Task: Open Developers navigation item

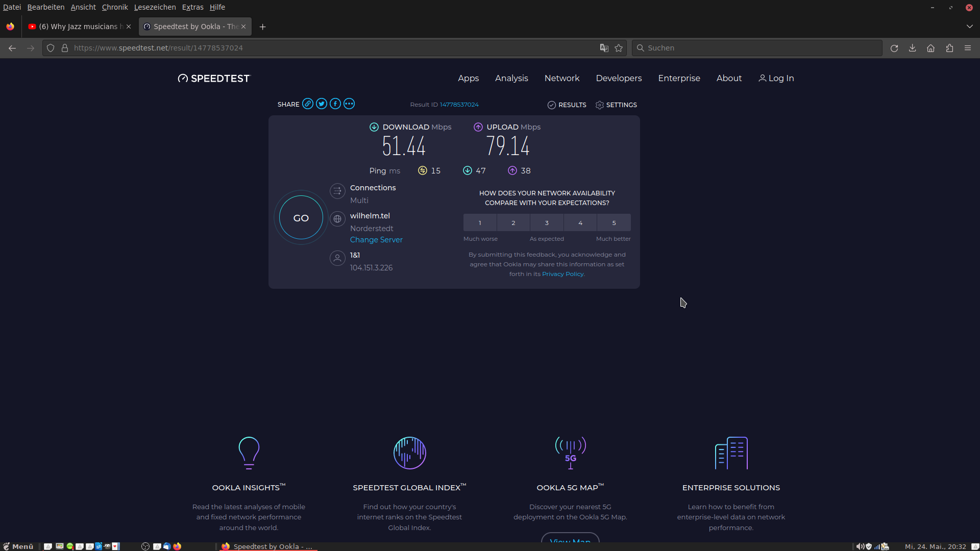Action: (619, 79)
